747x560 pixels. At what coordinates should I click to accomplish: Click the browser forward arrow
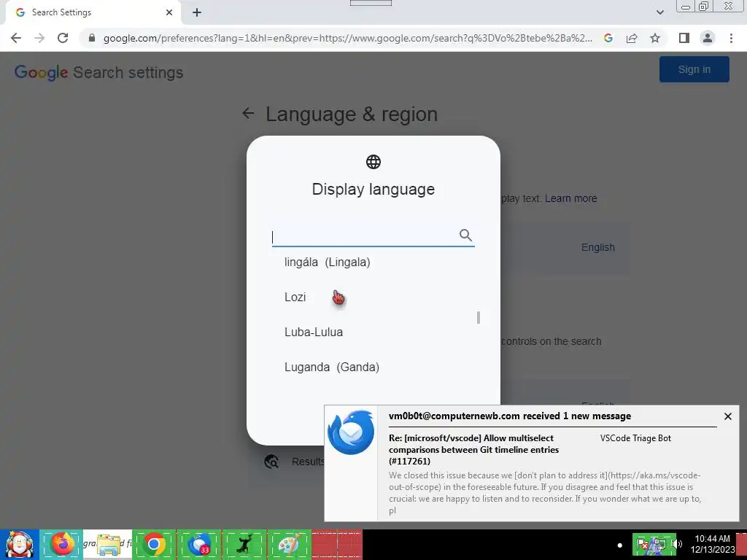point(39,38)
